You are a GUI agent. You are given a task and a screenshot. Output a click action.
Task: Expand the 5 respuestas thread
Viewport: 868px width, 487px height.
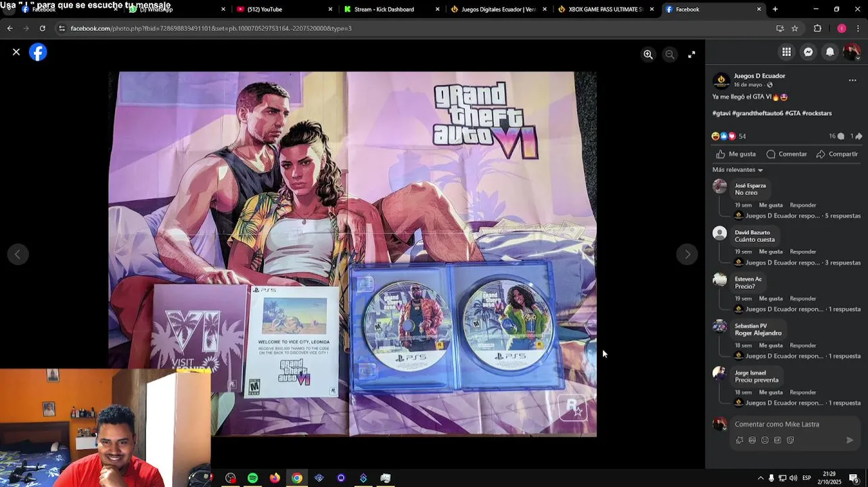pos(803,216)
